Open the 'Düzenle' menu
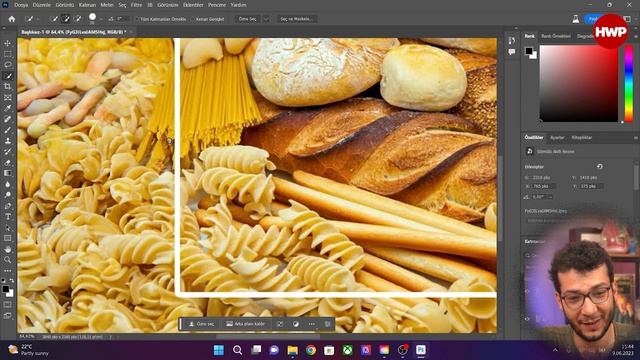 pos(42,5)
